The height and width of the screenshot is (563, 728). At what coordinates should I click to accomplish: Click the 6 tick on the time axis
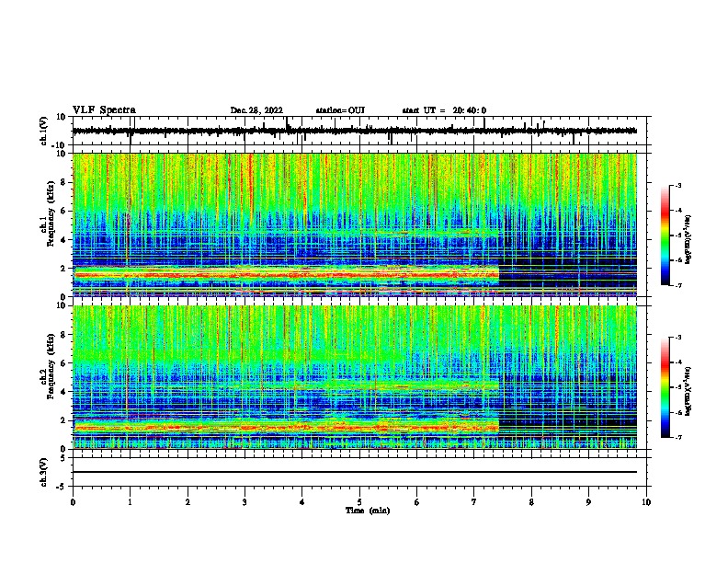416,502
